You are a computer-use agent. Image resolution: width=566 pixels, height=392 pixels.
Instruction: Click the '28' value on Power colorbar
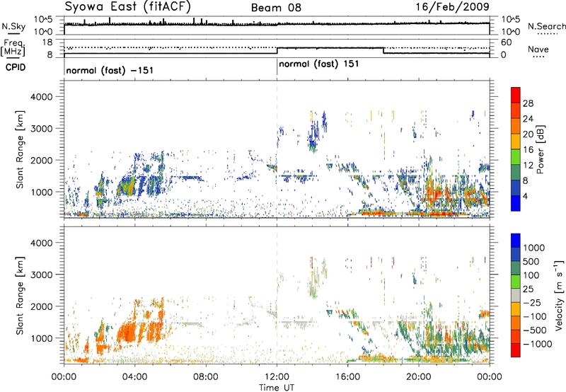click(528, 103)
